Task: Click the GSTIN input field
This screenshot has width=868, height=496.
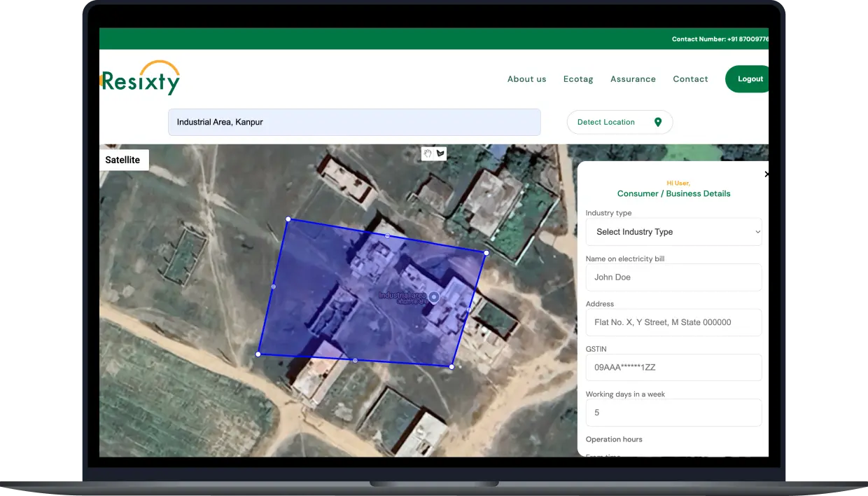Action: pyautogui.click(x=673, y=367)
